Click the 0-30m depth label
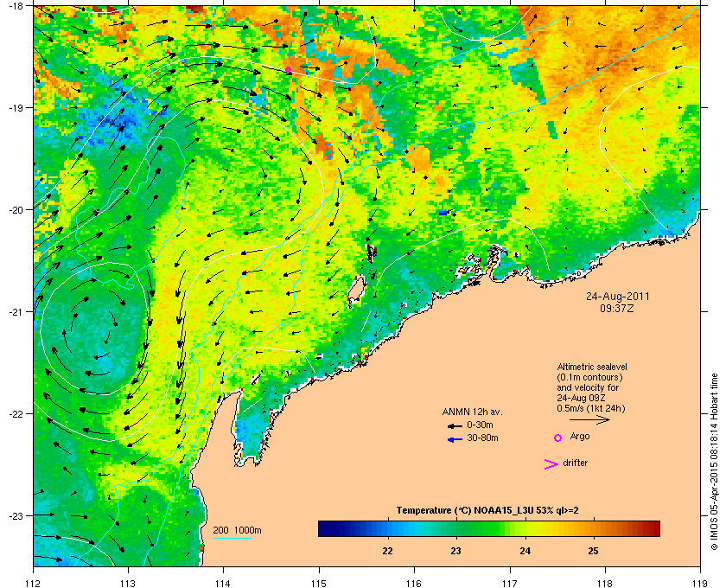This screenshot has width=726, height=588. [480, 425]
